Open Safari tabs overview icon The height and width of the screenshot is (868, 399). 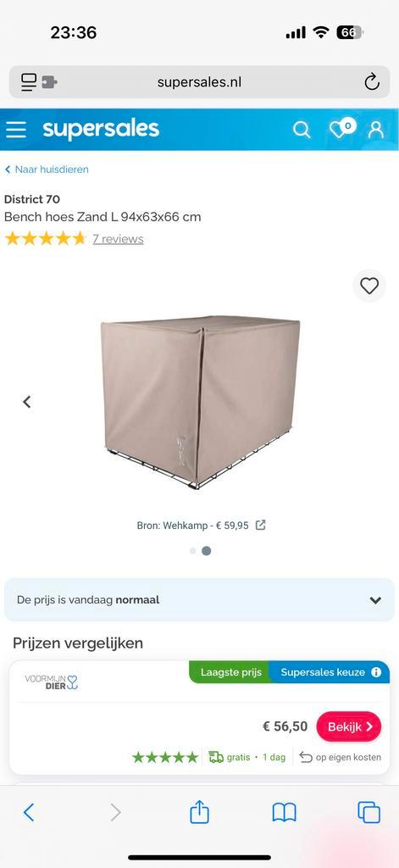(369, 813)
